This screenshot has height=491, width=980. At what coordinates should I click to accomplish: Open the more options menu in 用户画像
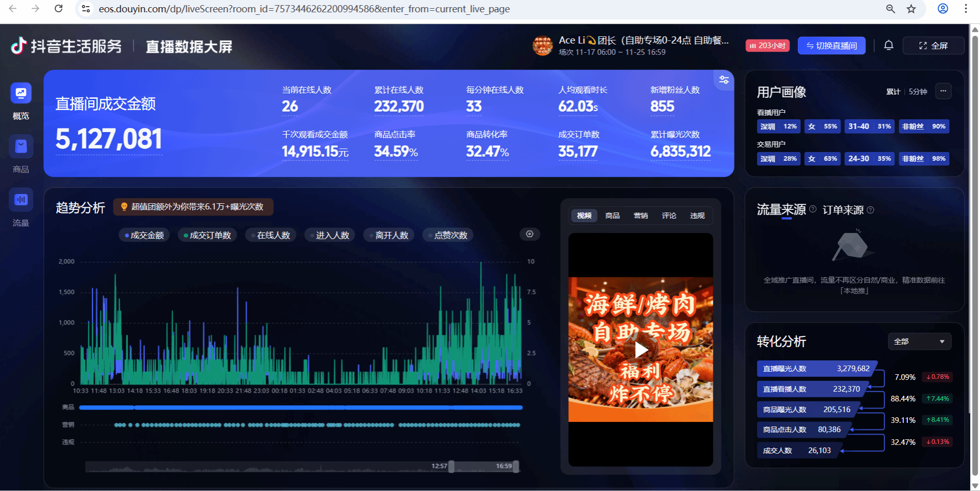pyautogui.click(x=943, y=91)
